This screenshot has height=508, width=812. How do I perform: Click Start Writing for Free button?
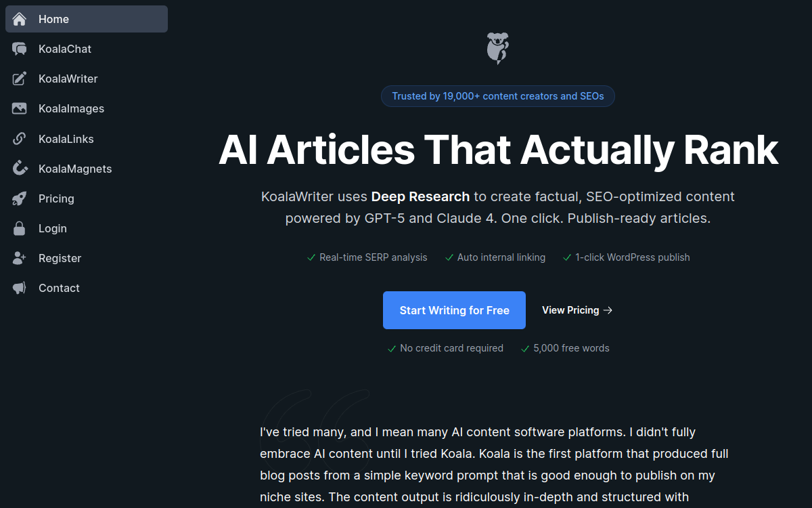pos(454,310)
